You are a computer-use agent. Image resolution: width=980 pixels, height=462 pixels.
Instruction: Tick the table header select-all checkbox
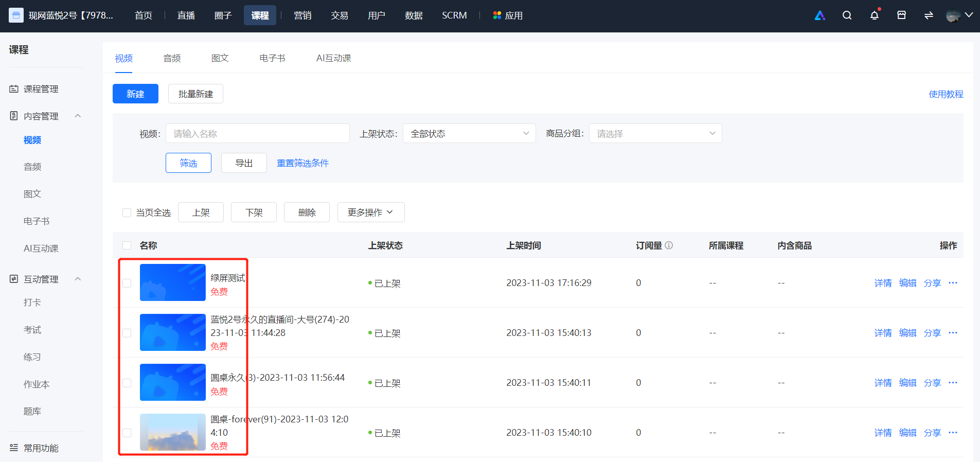(x=127, y=245)
